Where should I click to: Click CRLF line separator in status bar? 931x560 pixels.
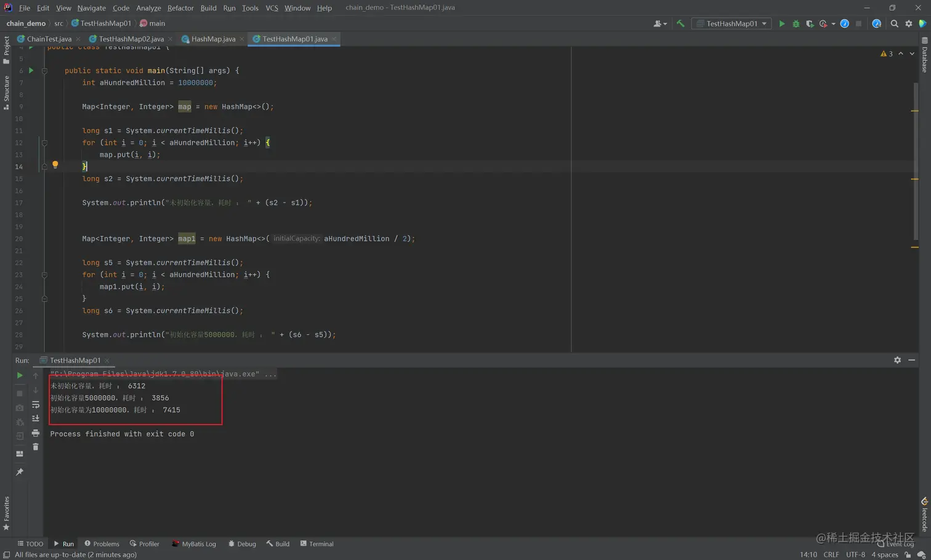click(831, 554)
